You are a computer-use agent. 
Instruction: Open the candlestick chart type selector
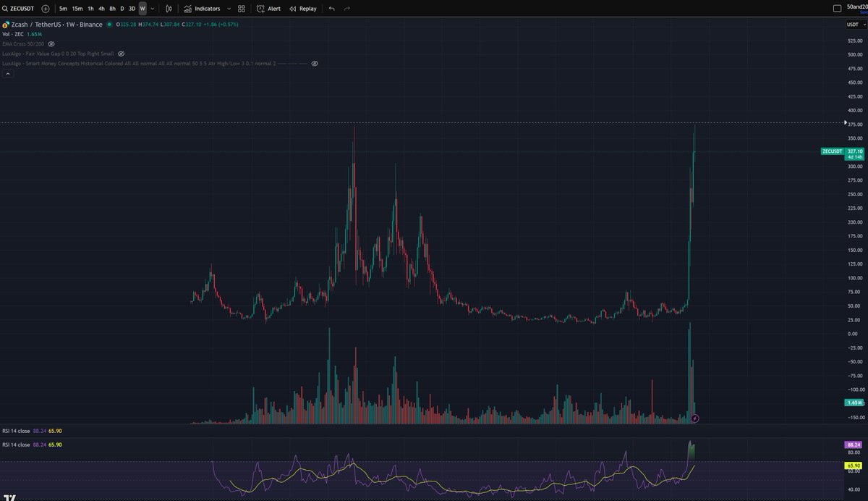pyautogui.click(x=169, y=9)
